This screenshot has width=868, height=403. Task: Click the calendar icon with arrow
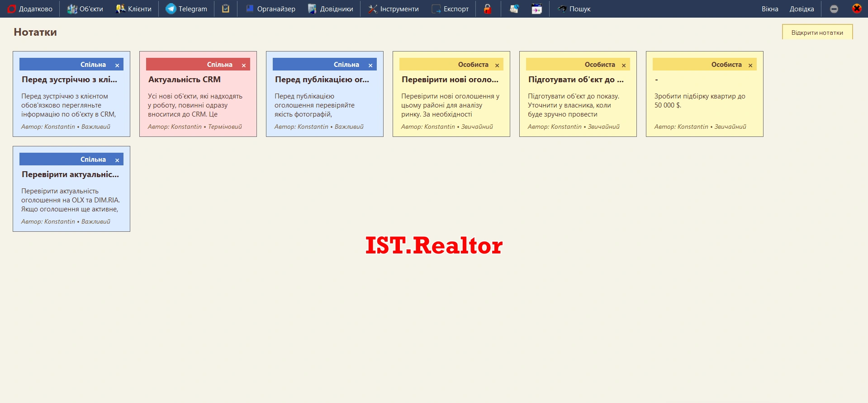(x=536, y=9)
